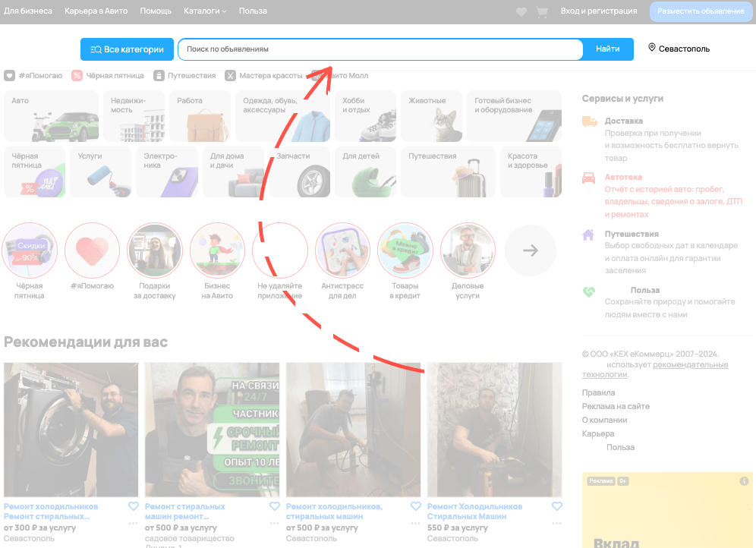Click Путешествия suitcase chip icon

pyautogui.click(x=159, y=76)
